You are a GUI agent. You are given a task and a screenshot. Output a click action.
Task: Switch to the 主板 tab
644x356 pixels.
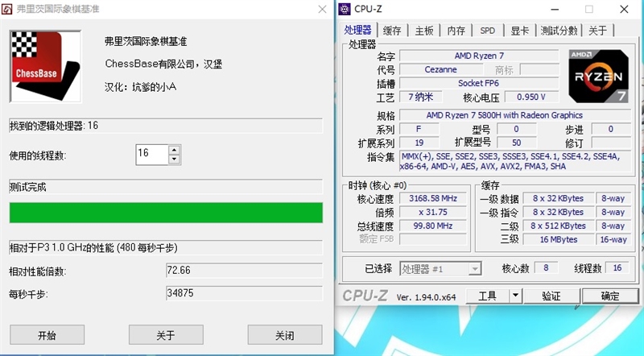click(x=424, y=31)
